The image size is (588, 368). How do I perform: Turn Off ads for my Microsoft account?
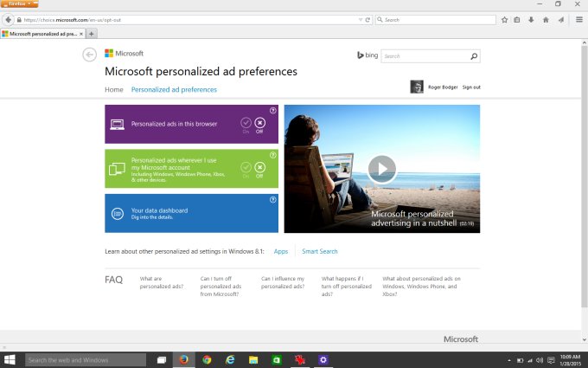260,170
